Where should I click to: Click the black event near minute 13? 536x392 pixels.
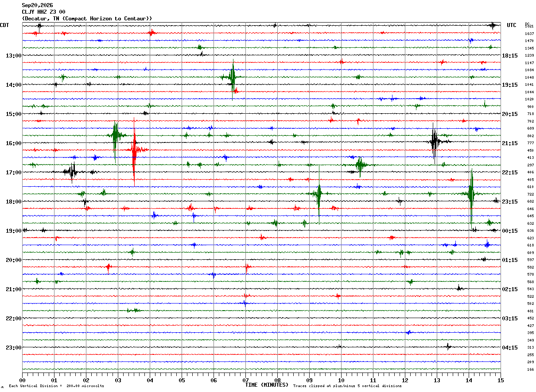[x=435, y=142]
